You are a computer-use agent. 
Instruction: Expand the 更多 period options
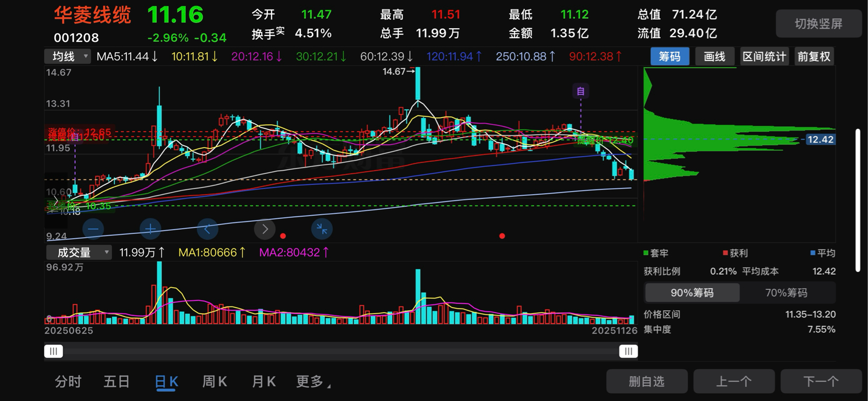[x=313, y=382]
